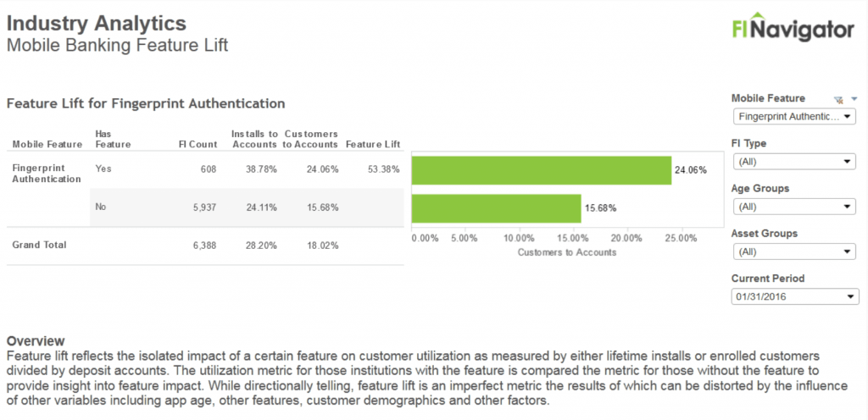Viewport: 868px width, 420px height.
Task: Select the Current Period date dropdown
Action: [x=795, y=296]
